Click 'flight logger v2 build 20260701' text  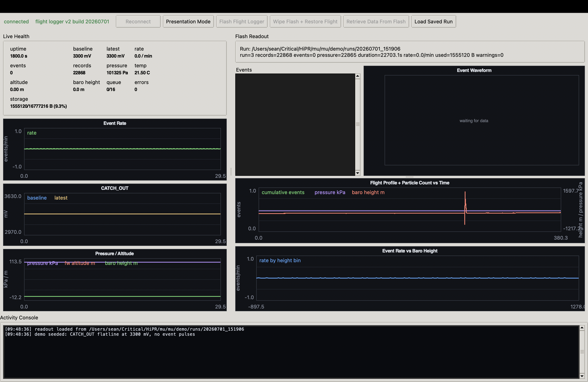click(72, 22)
